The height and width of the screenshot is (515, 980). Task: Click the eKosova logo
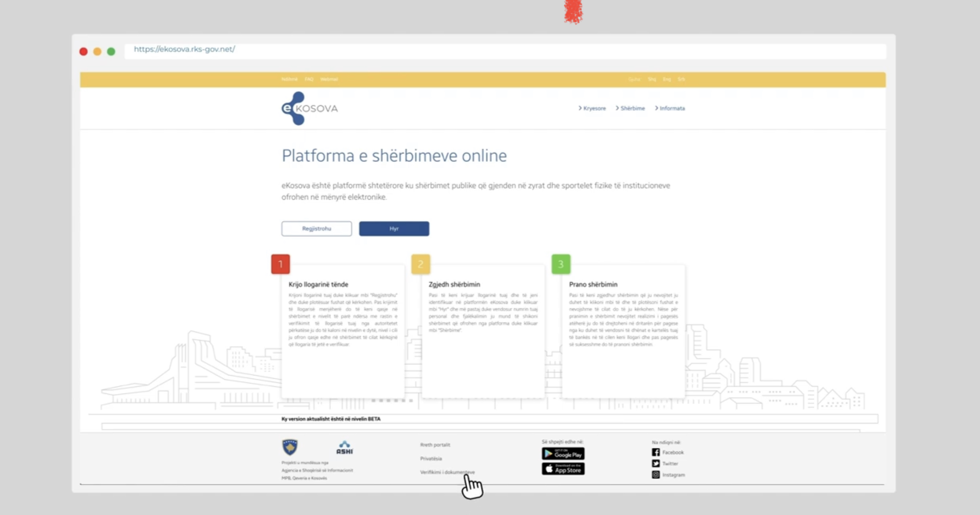(x=309, y=109)
